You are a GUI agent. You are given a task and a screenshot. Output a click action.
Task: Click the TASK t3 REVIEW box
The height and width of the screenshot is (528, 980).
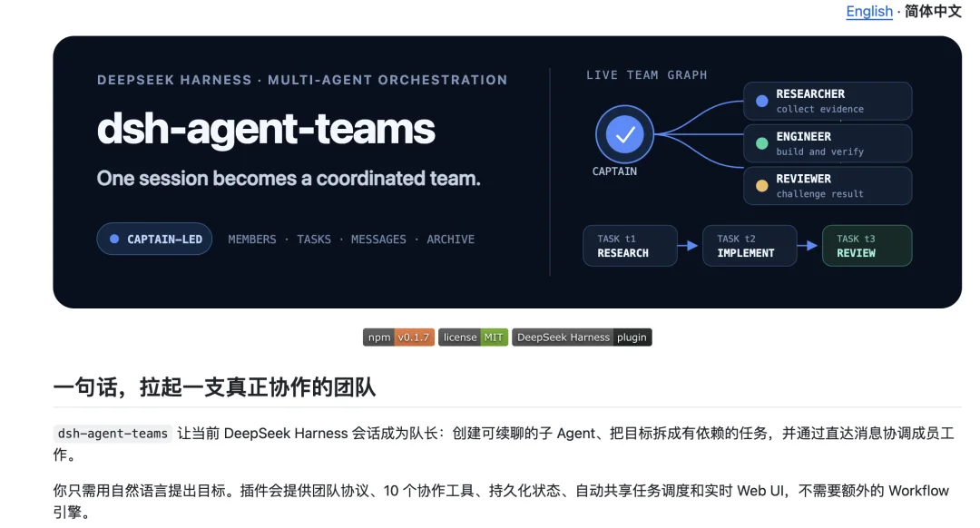tap(867, 246)
